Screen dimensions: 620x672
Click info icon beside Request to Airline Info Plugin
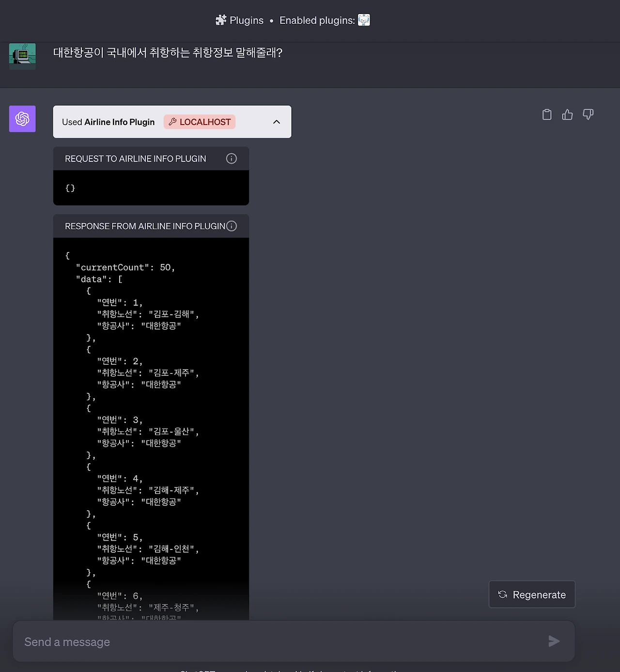coord(232,158)
